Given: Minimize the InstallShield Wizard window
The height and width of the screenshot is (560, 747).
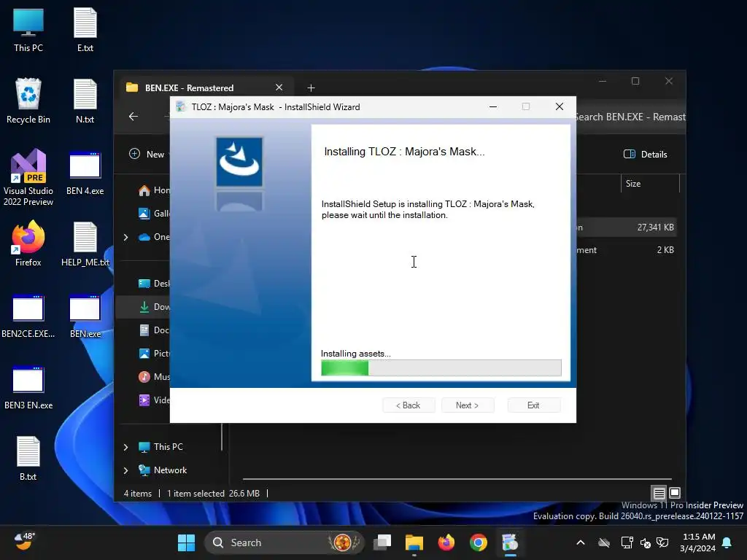Looking at the screenshot, I should click(x=493, y=106).
